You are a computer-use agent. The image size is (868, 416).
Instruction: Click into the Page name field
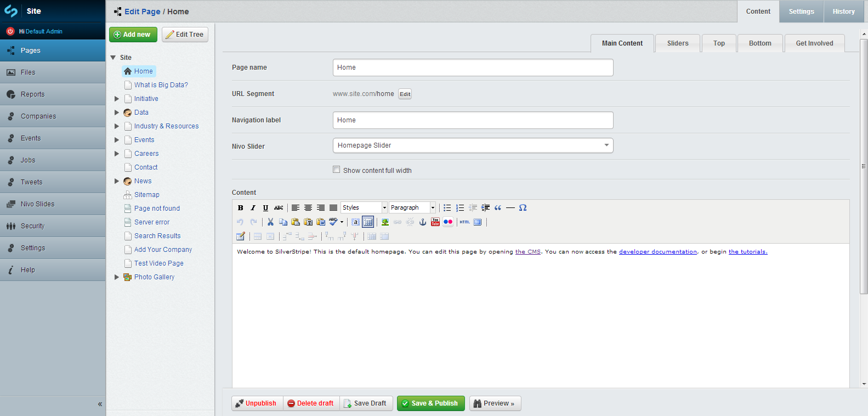click(x=473, y=68)
